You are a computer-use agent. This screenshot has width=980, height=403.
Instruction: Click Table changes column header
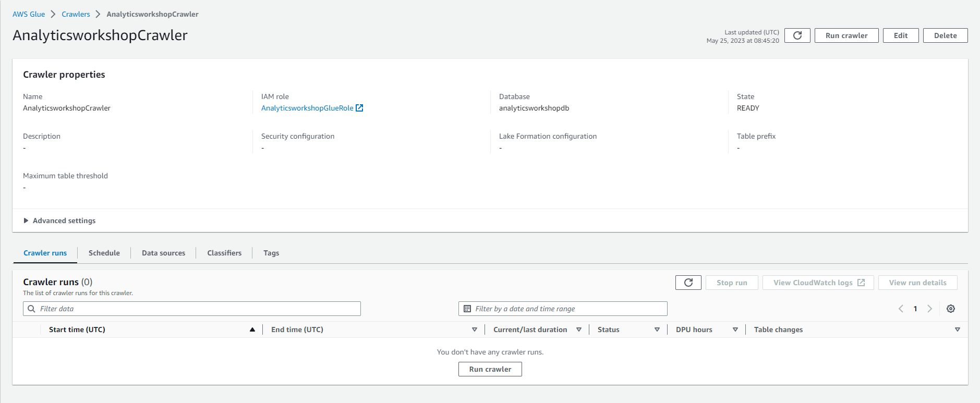(779, 329)
